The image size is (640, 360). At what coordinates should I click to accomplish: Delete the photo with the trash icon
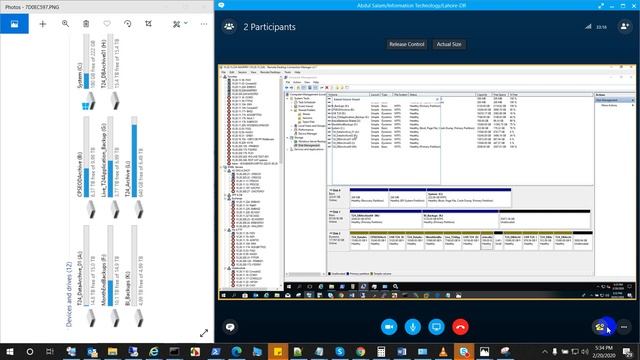pos(86,24)
